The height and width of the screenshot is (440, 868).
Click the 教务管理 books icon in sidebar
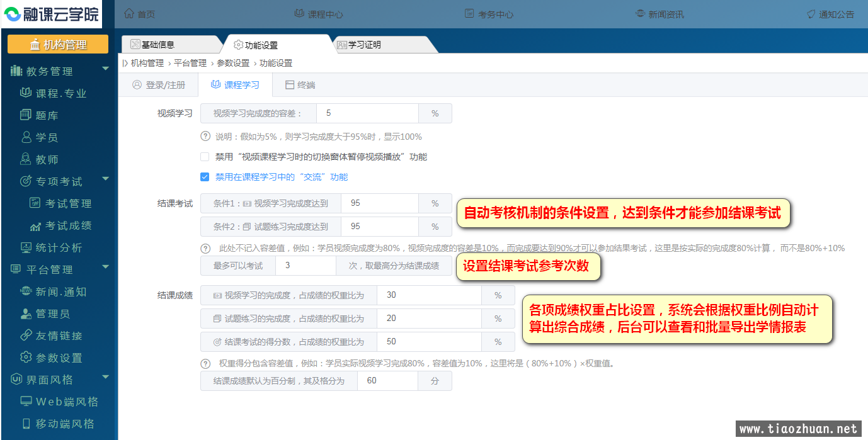(x=16, y=71)
